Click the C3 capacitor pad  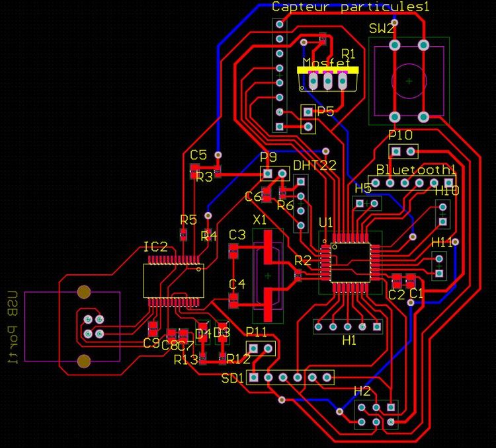[x=233, y=249]
